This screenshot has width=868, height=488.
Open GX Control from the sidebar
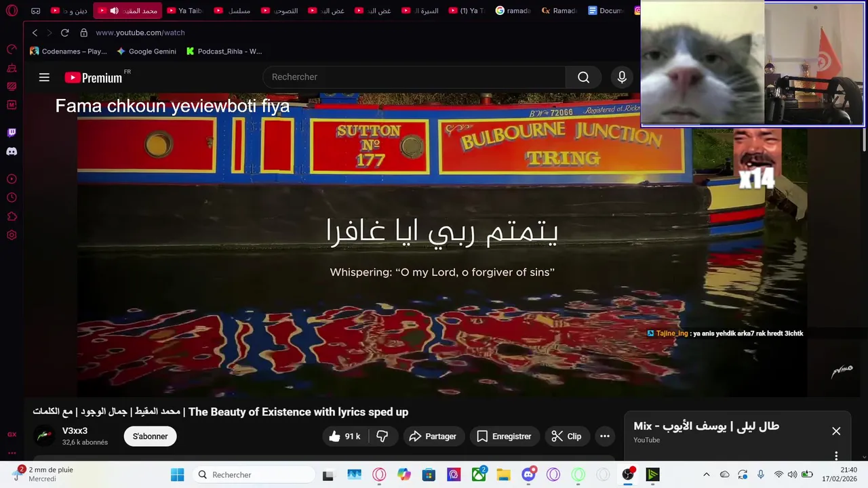point(12,49)
